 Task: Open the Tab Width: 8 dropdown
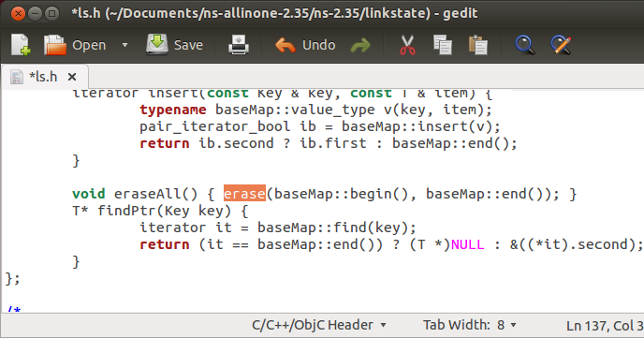pyautogui.click(x=470, y=325)
